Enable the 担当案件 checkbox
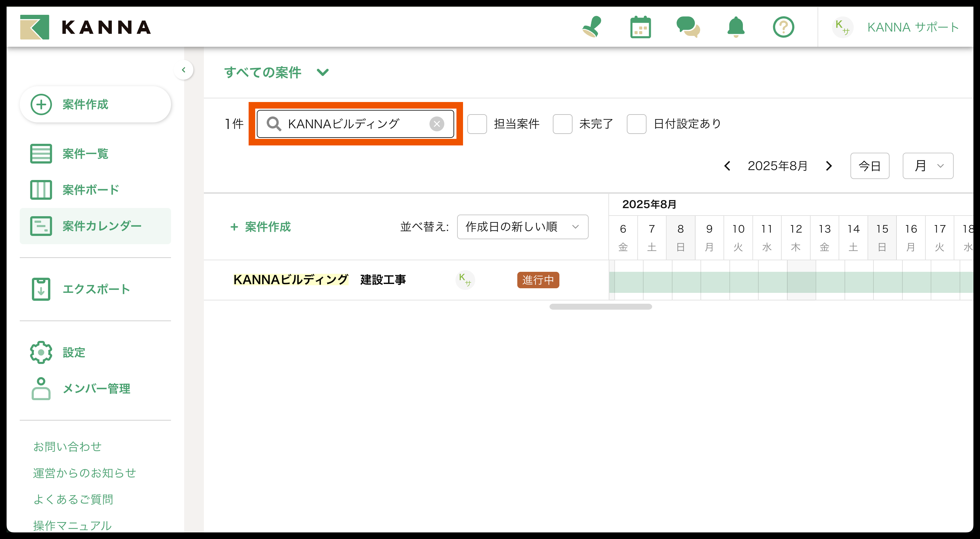980x539 pixels. (x=477, y=124)
